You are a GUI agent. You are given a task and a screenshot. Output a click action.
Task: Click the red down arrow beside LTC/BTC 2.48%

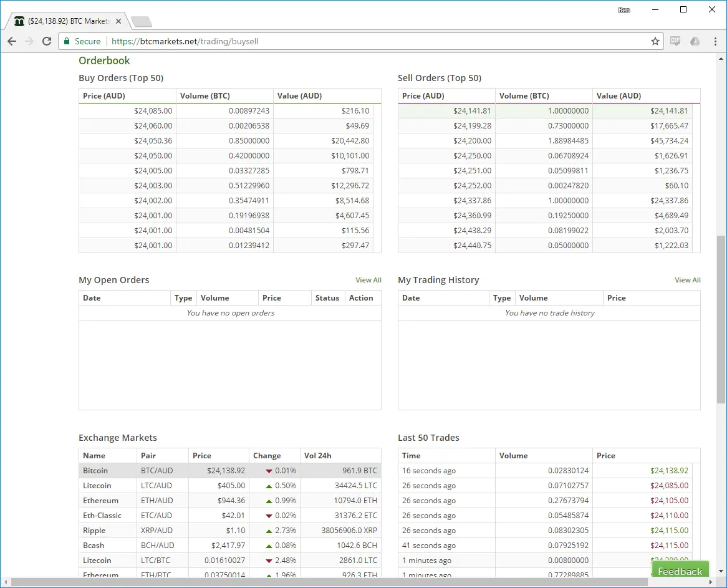[269, 561]
